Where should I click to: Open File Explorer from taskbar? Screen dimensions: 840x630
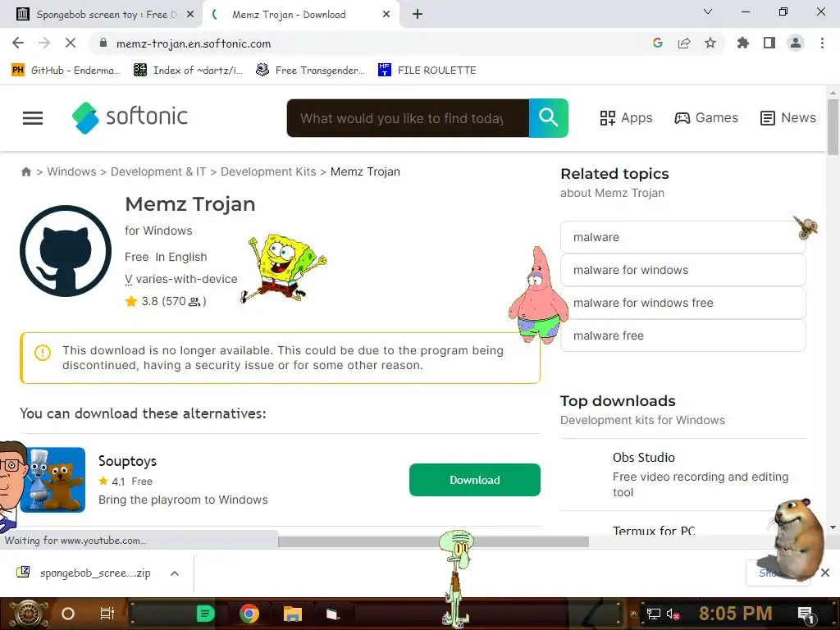pyautogui.click(x=293, y=614)
